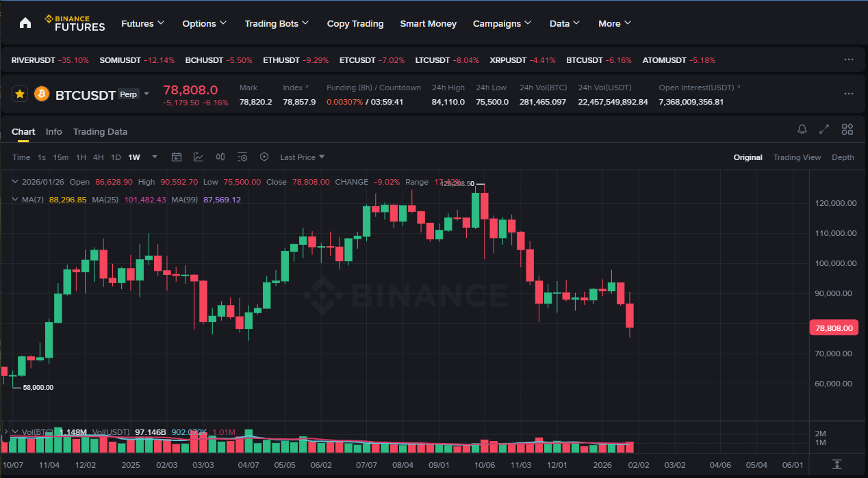Click the MA(25) value 101,482.43
This screenshot has width=868, height=478.
point(145,200)
